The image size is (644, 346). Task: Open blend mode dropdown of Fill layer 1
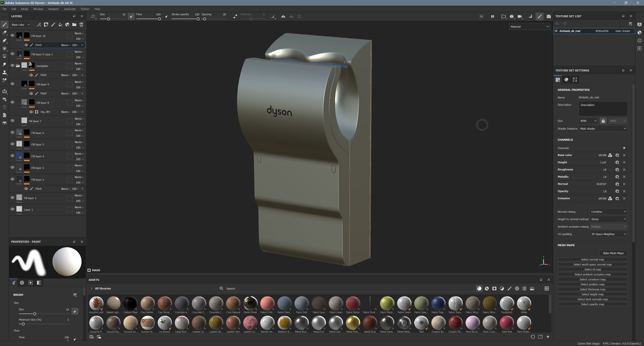click(79, 195)
